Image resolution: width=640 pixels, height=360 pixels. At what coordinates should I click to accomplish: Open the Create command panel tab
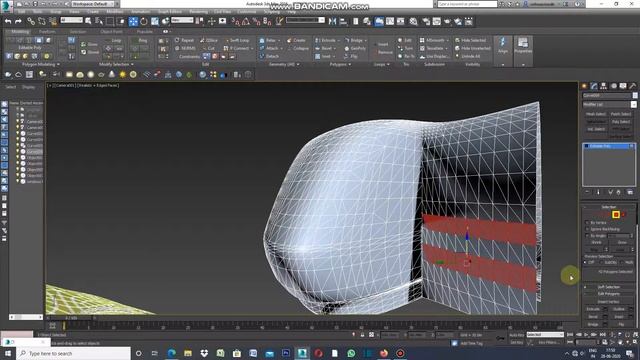584,86
